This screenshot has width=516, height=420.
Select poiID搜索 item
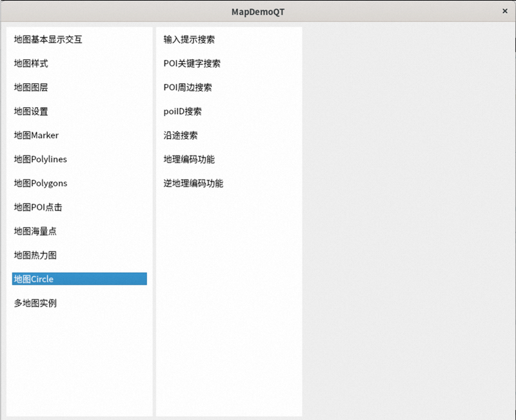coord(229,111)
